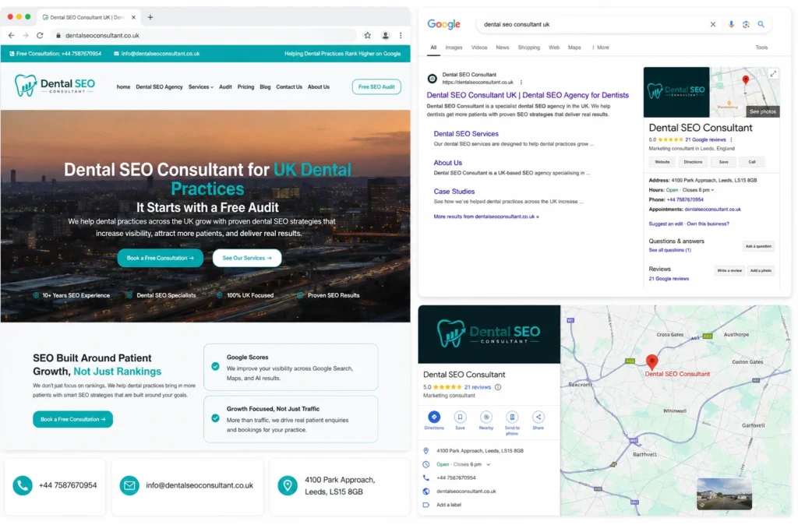Select the Videos search tab
The width and height of the screenshot is (798, 532).
point(479,48)
